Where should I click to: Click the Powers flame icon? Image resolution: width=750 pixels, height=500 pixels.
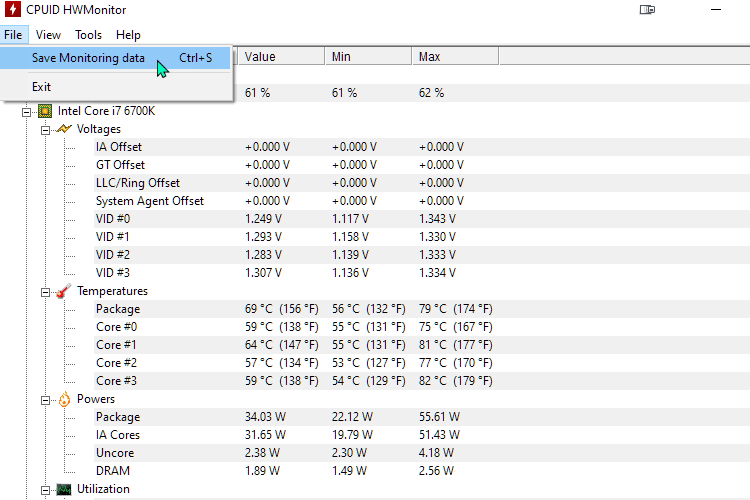(x=64, y=400)
